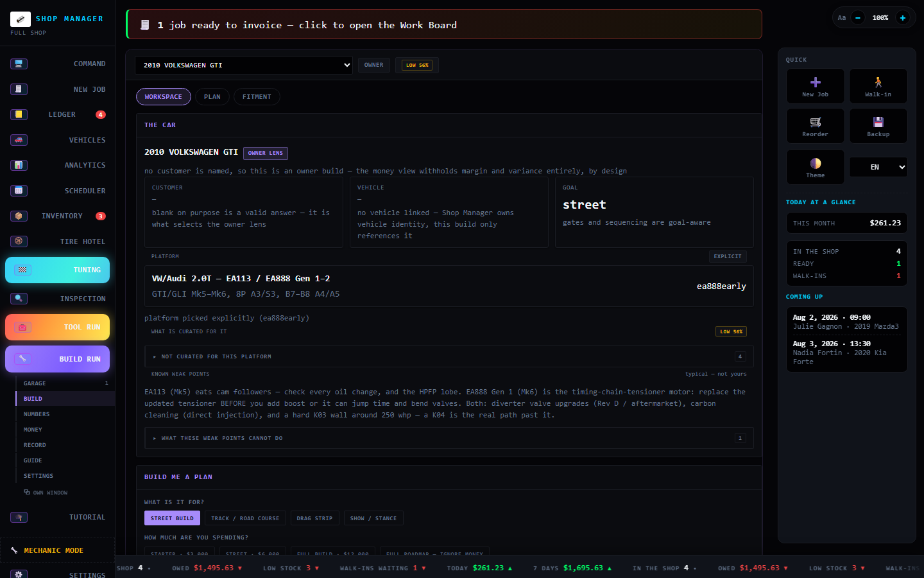Switch to the Fitment tab
Viewport: 924px width, 578px height.
(x=257, y=97)
